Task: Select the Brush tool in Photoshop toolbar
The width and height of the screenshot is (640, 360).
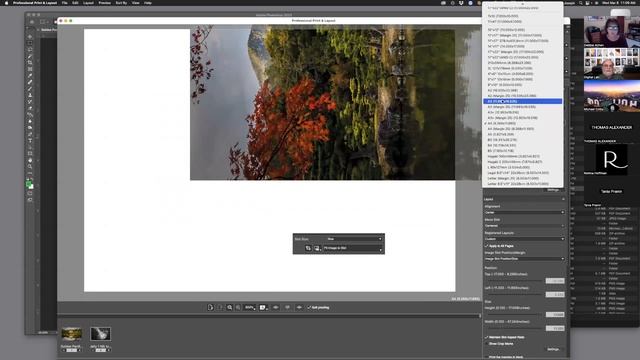Action: coord(30,89)
